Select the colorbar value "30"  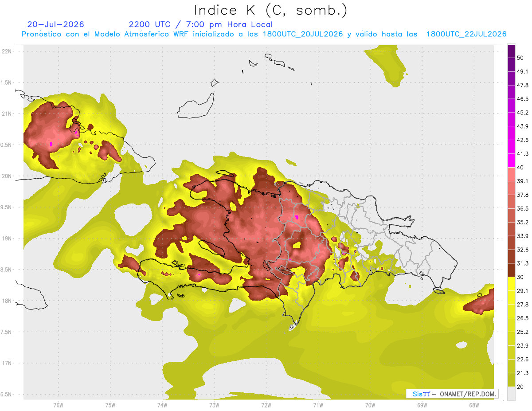tap(520, 277)
